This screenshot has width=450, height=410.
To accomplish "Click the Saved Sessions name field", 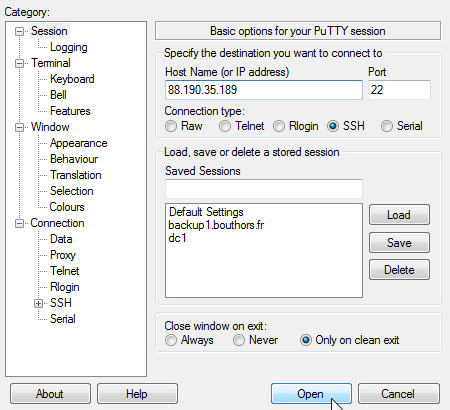I will (x=264, y=189).
